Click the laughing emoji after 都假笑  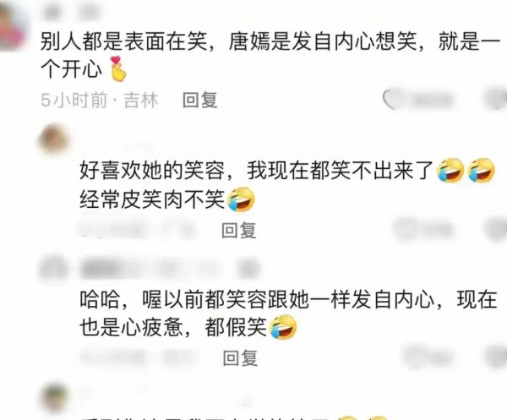pyautogui.click(x=283, y=327)
